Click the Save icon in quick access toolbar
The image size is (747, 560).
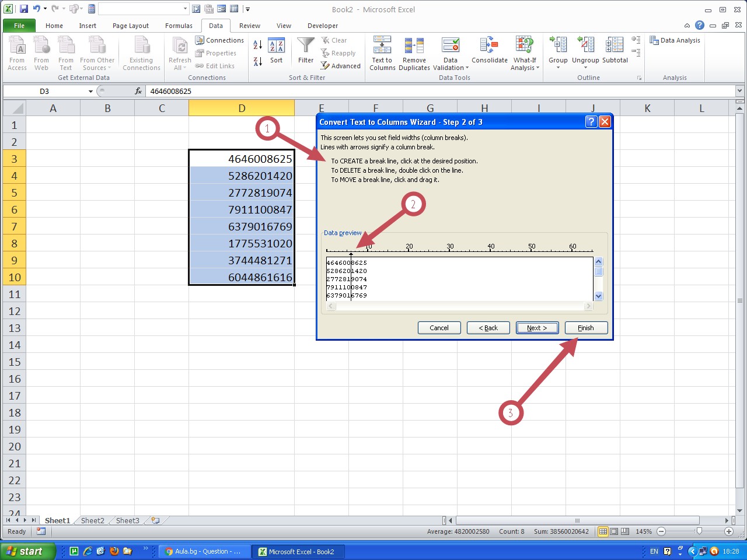(23, 9)
